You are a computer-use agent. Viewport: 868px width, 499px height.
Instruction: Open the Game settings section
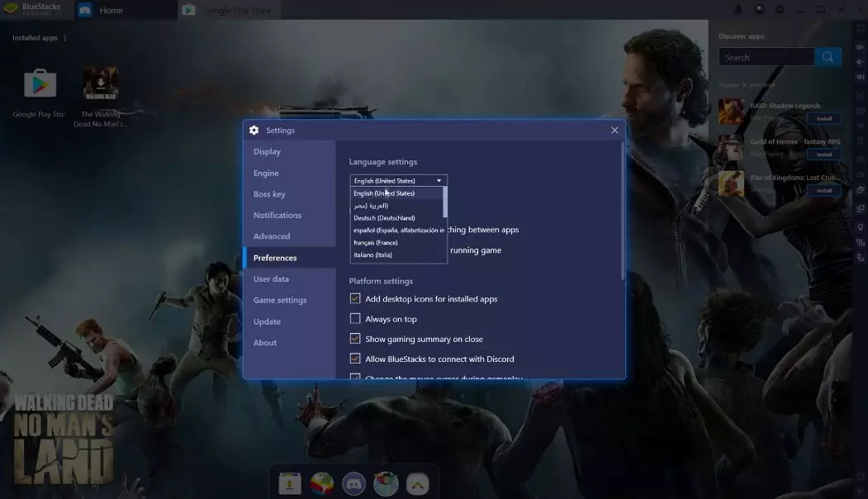click(280, 301)
